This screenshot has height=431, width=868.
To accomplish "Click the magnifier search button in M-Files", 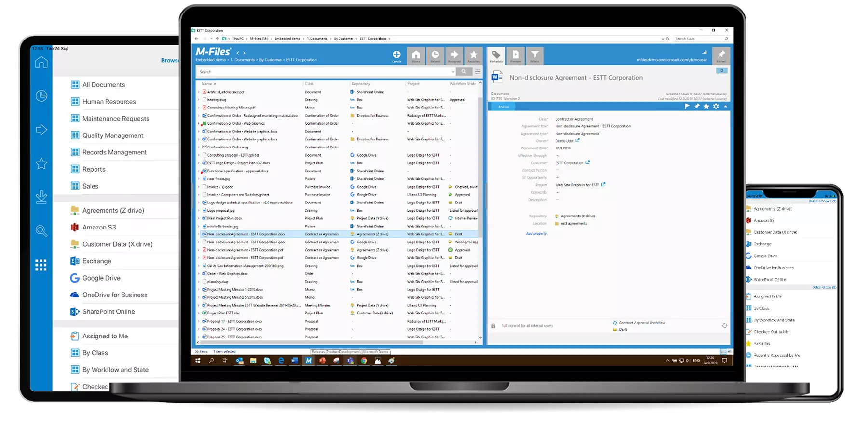I will point(464,72).
